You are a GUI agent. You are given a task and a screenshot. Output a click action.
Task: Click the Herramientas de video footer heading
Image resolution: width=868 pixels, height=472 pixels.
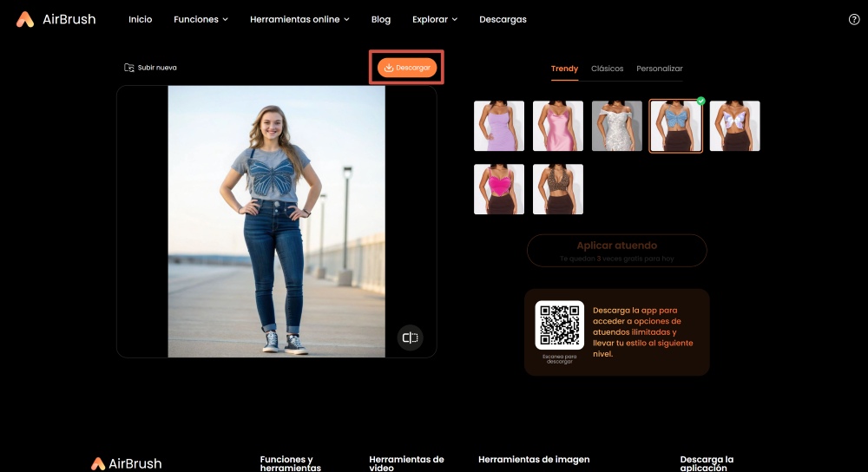click(x=406, y=463)
